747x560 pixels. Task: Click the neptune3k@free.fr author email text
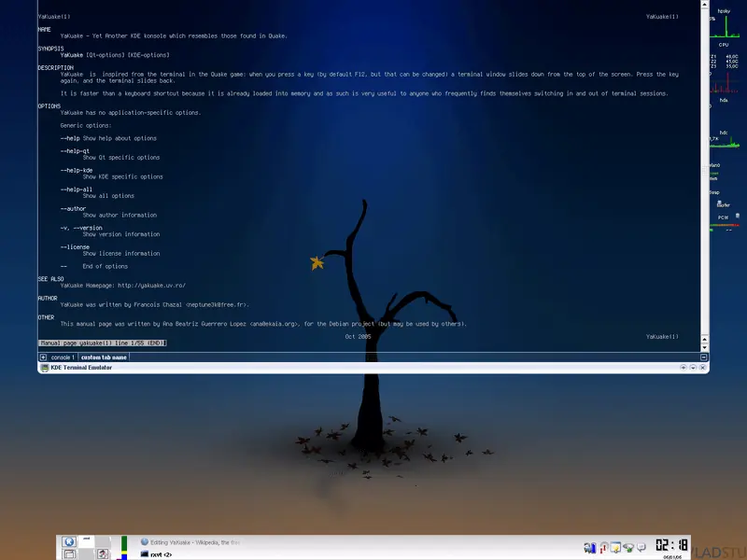216,305
